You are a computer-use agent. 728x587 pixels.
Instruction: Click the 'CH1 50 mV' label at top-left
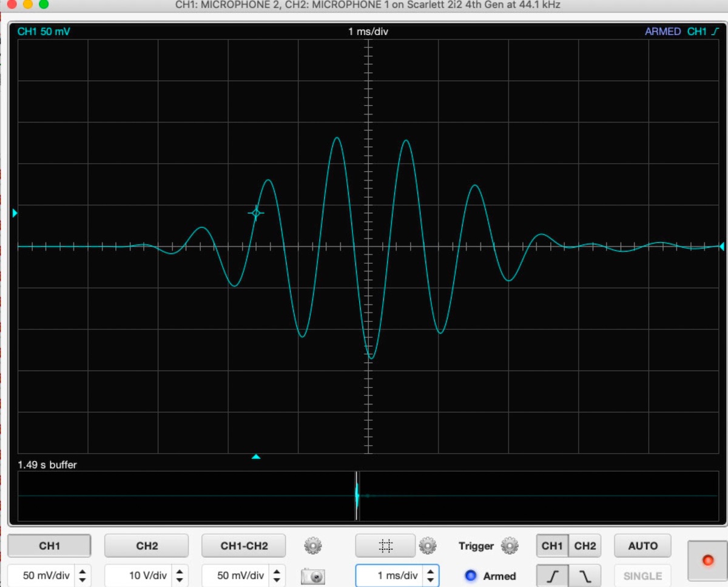[44, 31]
